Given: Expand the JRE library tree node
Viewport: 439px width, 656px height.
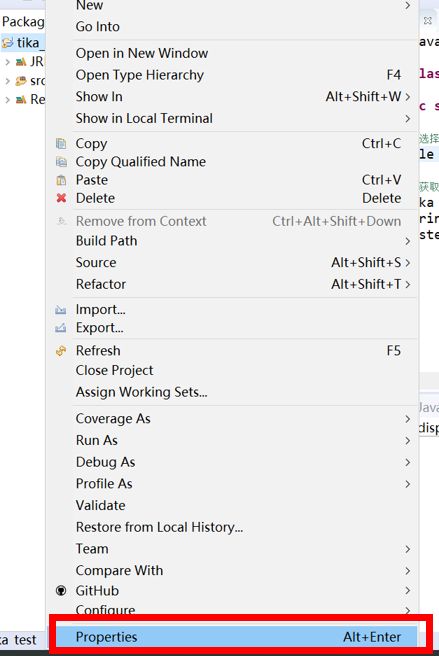Looking at the screenshot, I should tap(7, 62).
